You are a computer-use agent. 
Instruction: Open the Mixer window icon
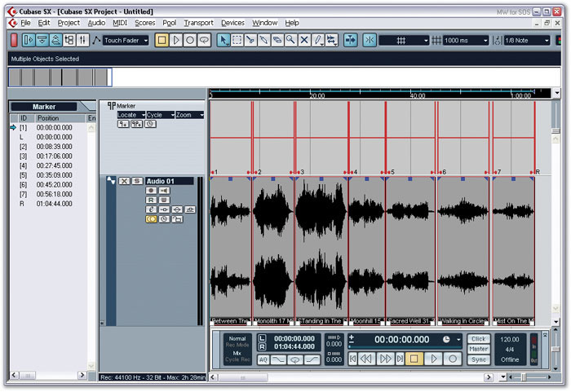coord(82,40)
